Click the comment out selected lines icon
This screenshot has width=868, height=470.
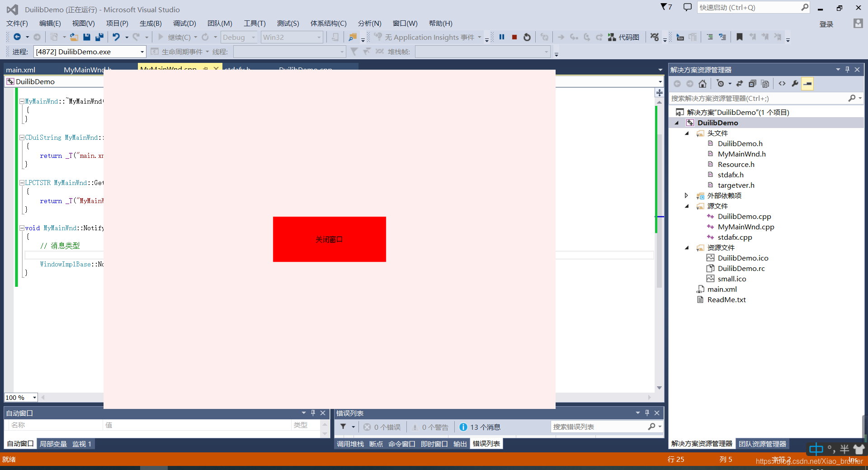point(710,37)
